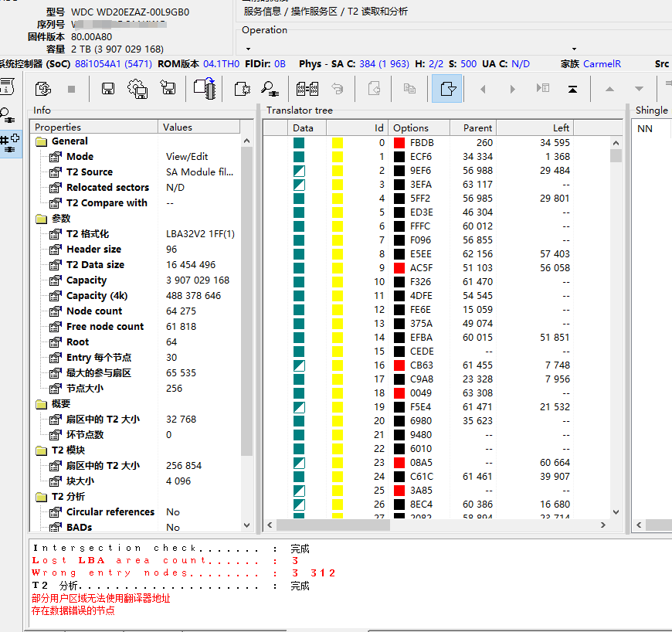Click the black swatch in row CEDE
Viewport: 672px width, 632px height.
coord(399,352)
